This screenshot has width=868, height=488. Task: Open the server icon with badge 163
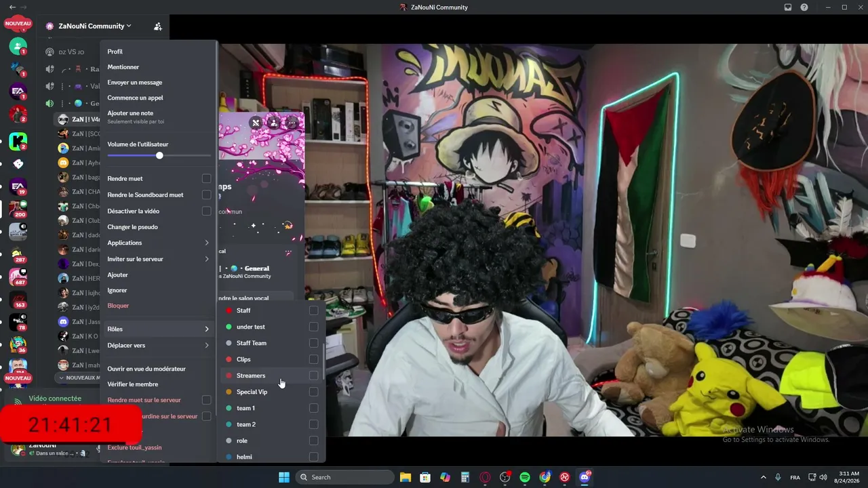click(x=18, y=300)
